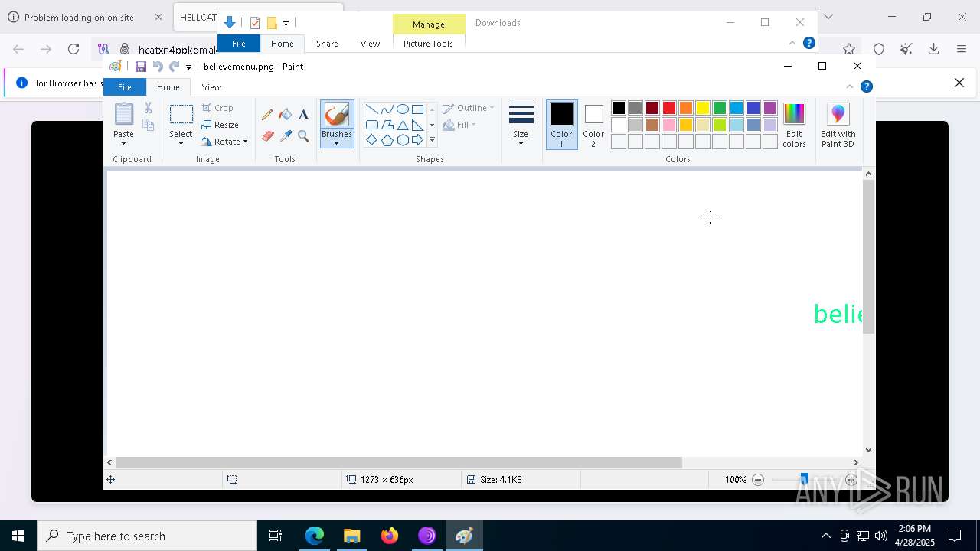The image size is (980, 551).
Task: Select the Fill with color bucket tool
Action: [286, 115]
